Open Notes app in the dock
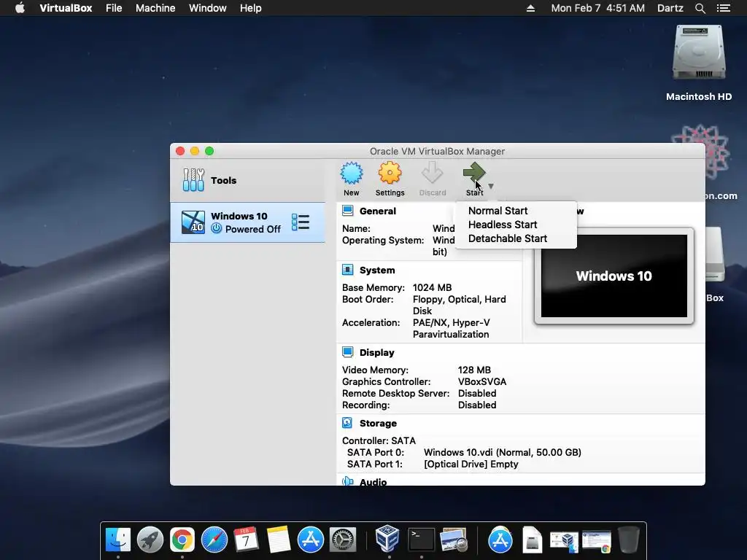 278,540
